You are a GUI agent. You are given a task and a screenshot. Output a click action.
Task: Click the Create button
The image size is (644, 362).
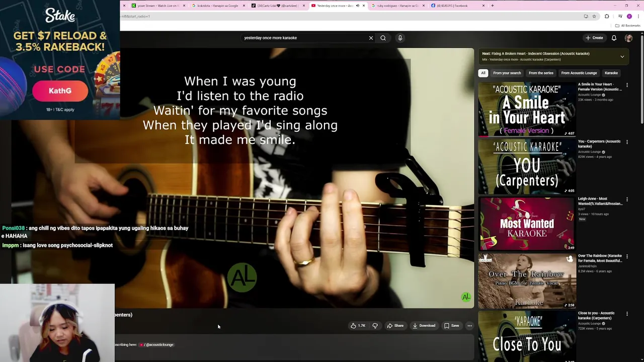[x=594, y=38]
